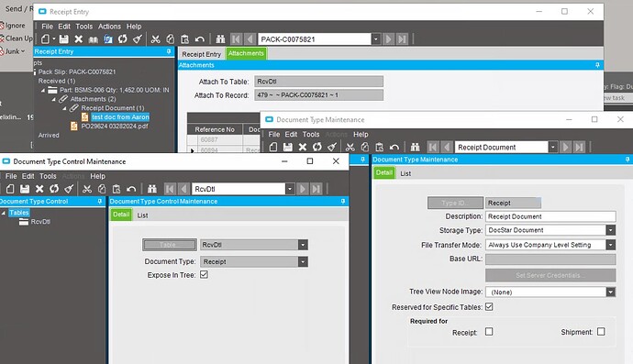Click Clear icon in Receipt Entry toolbar

click(x=138, y=39)
